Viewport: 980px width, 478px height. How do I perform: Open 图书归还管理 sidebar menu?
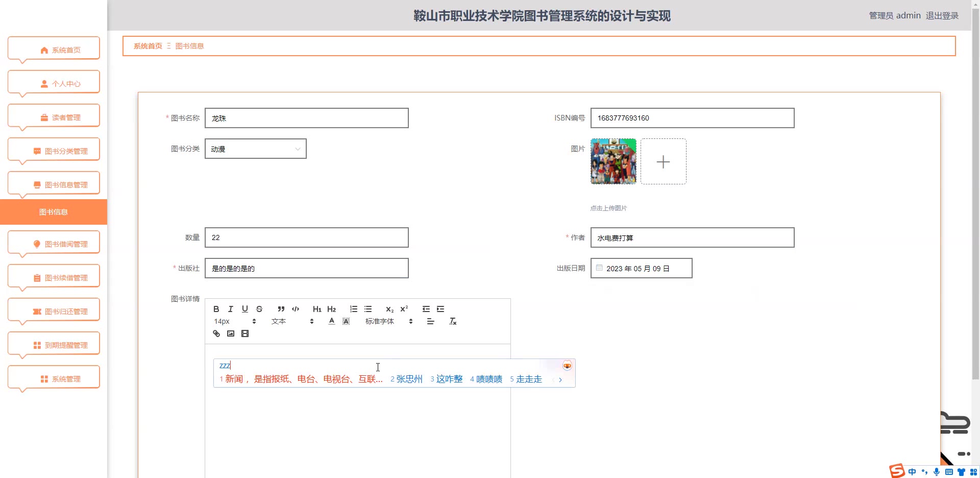[54, 311]
